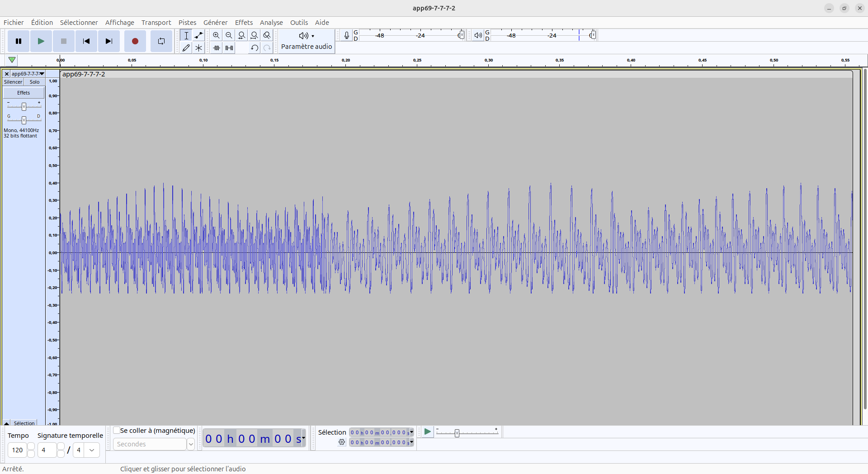The image size is (868, 474).
Task: Click the Paramètre audio button
Action: [x=307, y=41]
